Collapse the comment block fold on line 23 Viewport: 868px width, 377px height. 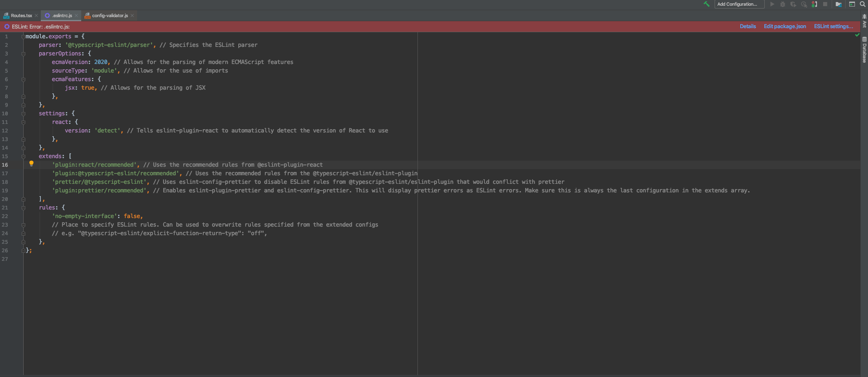[23, 225]
